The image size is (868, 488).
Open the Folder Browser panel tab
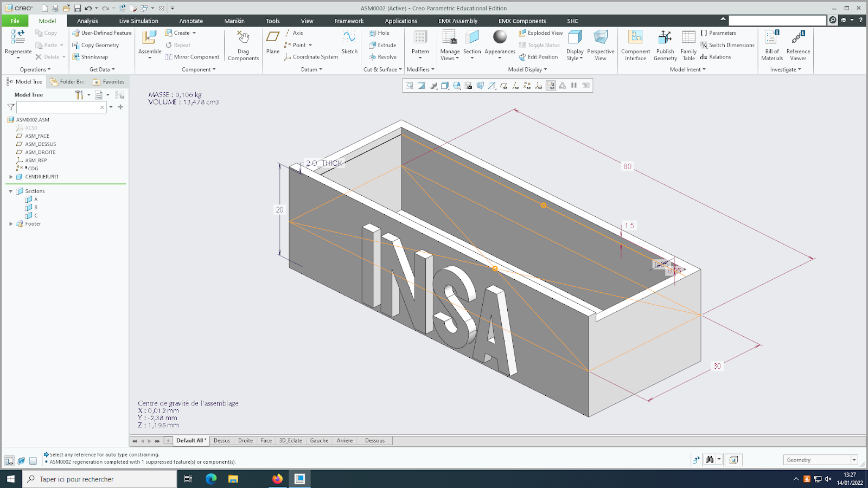tap(67, 82)
